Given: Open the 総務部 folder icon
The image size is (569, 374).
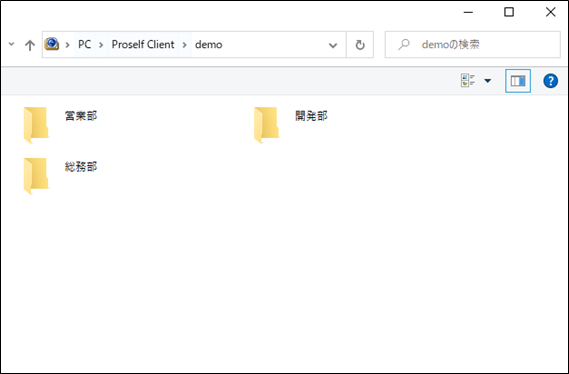Looking at the screenshot, I should [36, 176].
